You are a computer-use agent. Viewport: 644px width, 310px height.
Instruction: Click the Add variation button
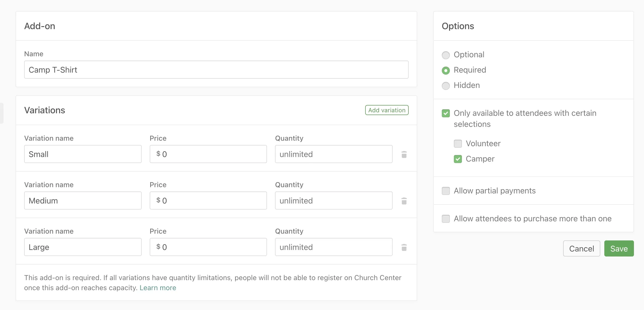387,110
